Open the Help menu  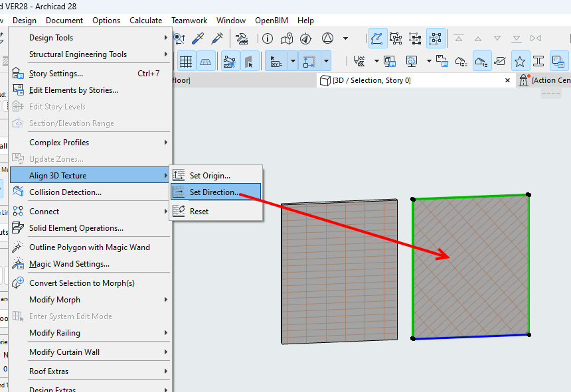pyautogui.click(x=305, y=21)
